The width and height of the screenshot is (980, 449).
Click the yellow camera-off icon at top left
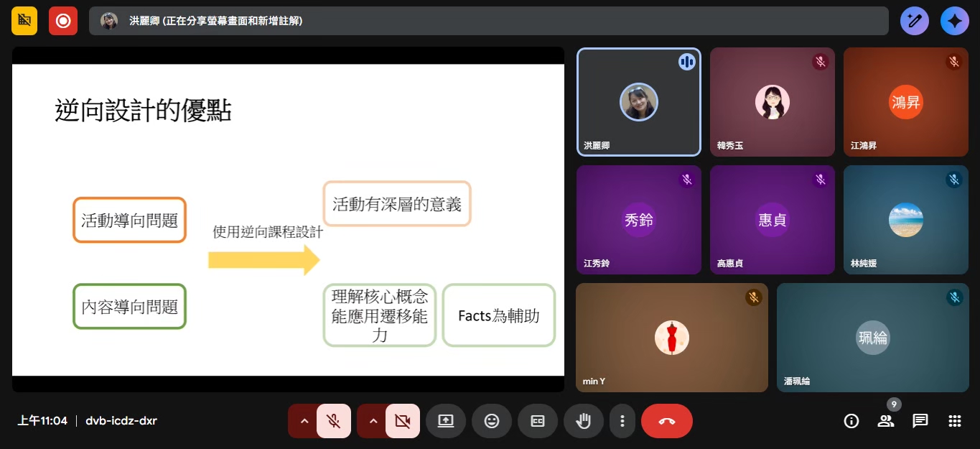coord(24,21)
